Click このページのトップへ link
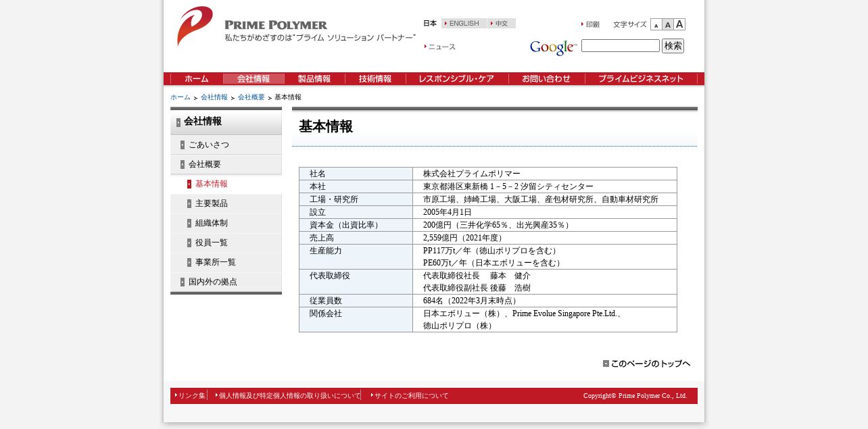The width and height of the screenshot is (868, 429). point(647,363)
